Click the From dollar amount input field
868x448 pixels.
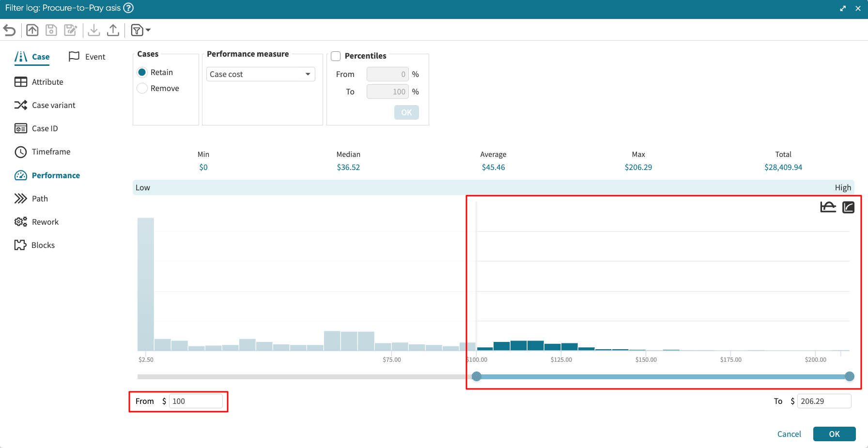tap(196, 401)
